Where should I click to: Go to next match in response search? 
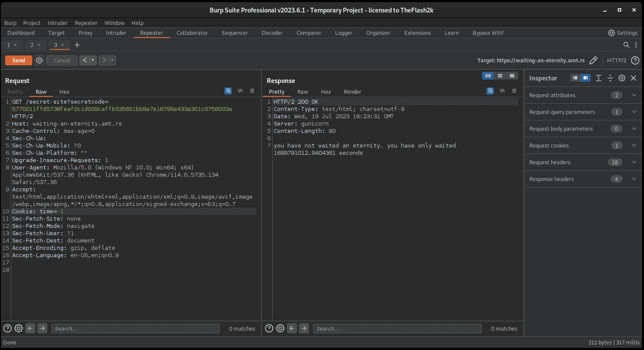click(304, 329)
